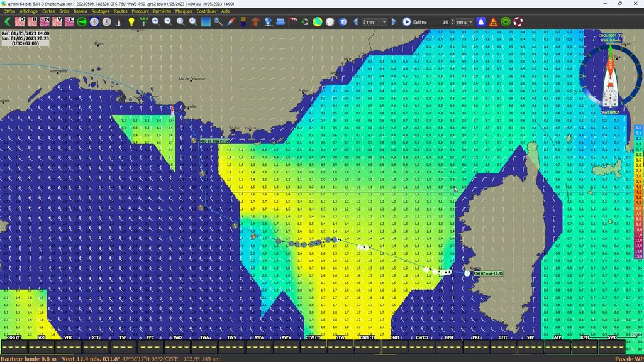This screenshot has width=644, height=362.
Task: Click the blue stacked layers icon
Action: 280,22
